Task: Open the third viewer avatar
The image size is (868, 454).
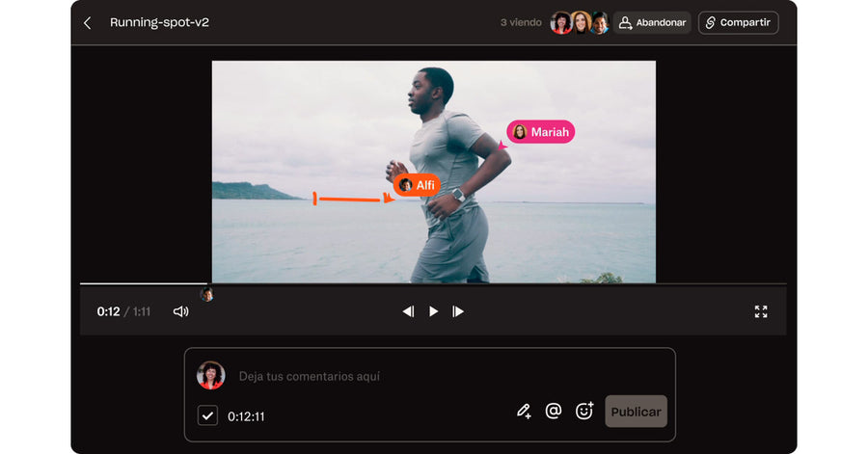Action: click(x=600, y=23)
